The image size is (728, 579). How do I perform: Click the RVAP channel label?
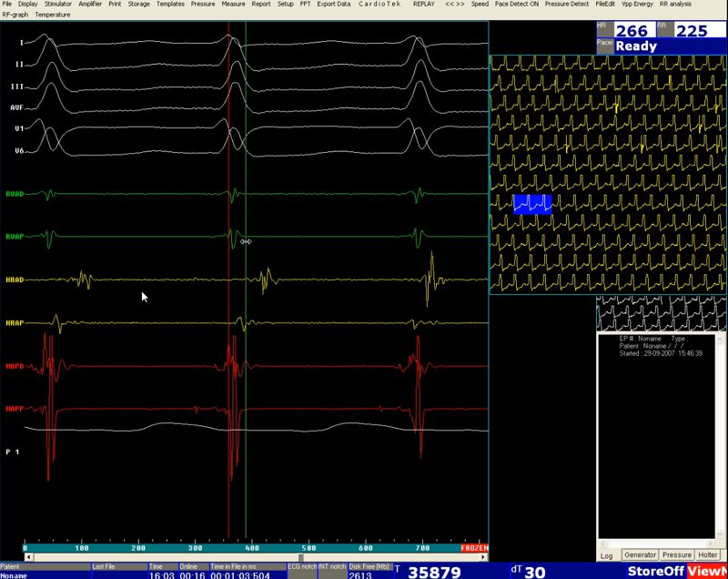click(x=15, y=237)
